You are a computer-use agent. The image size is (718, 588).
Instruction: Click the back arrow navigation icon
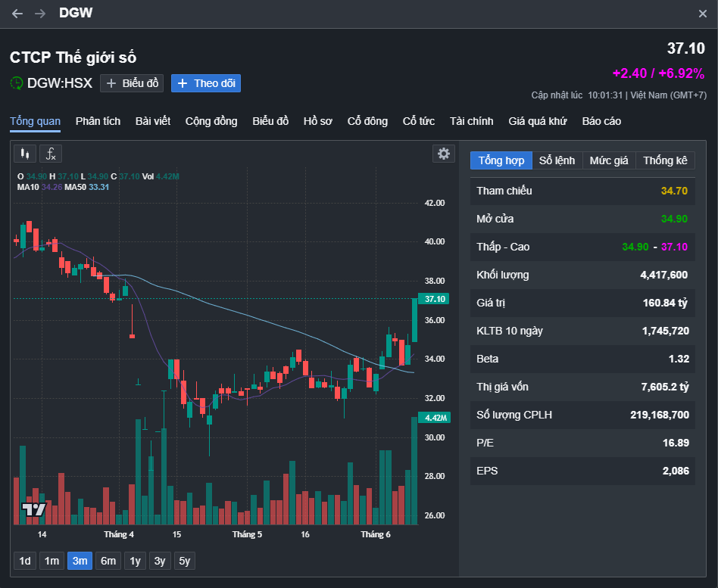pos(17,14)
